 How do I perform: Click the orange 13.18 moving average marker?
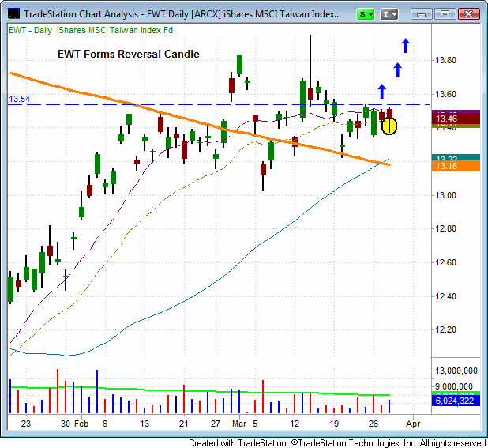tap(456, 166)
